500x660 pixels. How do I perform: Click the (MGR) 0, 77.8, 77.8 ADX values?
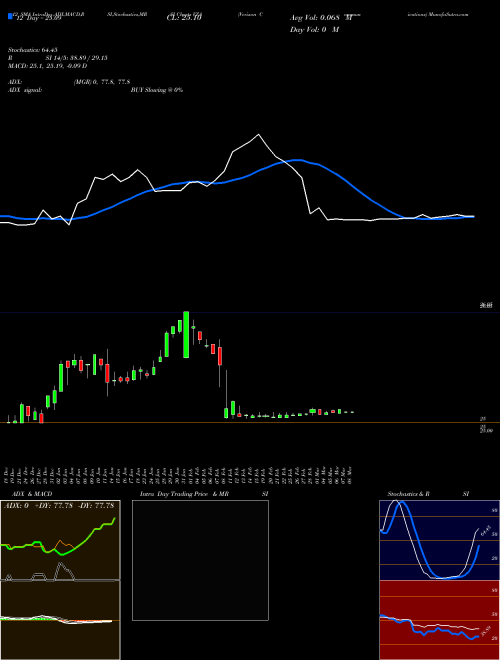coord(101,82)
